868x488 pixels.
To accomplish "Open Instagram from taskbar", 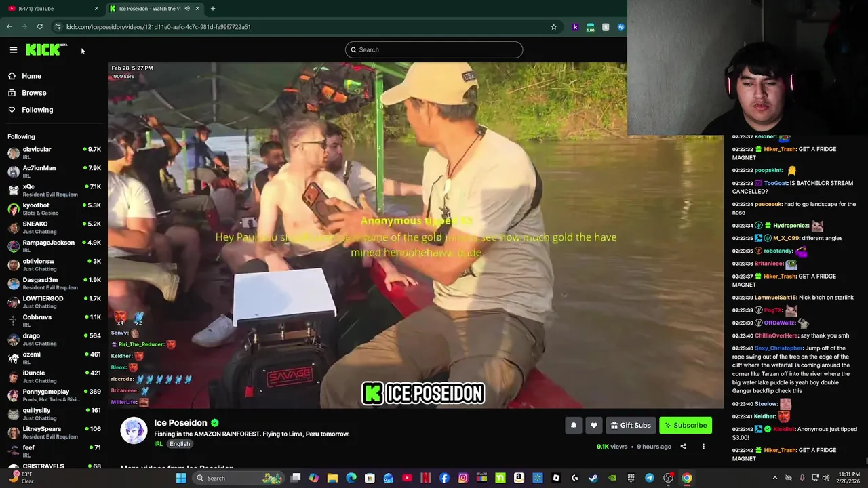I will tap(463, 478).
